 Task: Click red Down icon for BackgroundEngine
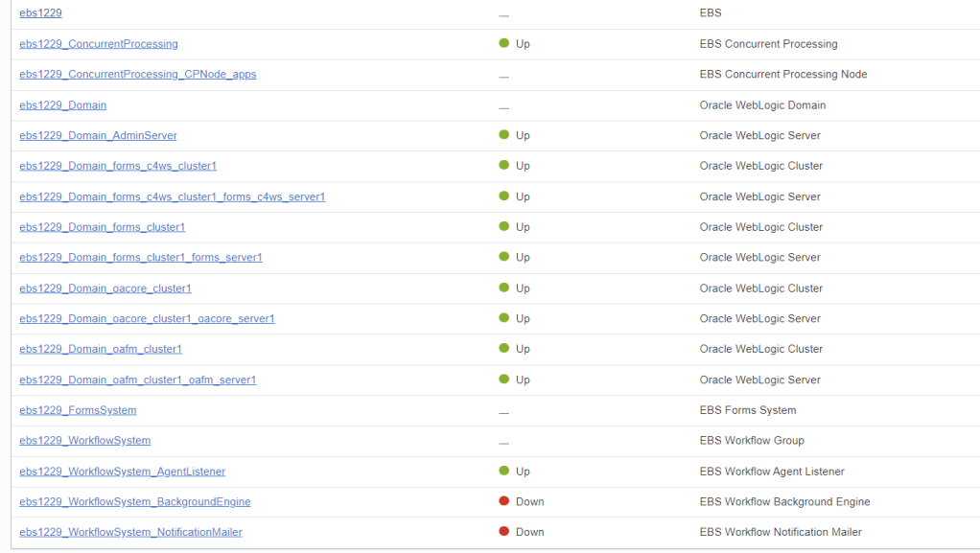(x=503, y=501)
